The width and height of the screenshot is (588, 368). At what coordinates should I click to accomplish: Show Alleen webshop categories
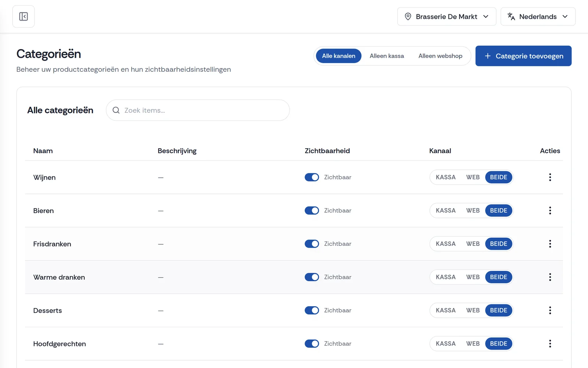coord(440,56)
